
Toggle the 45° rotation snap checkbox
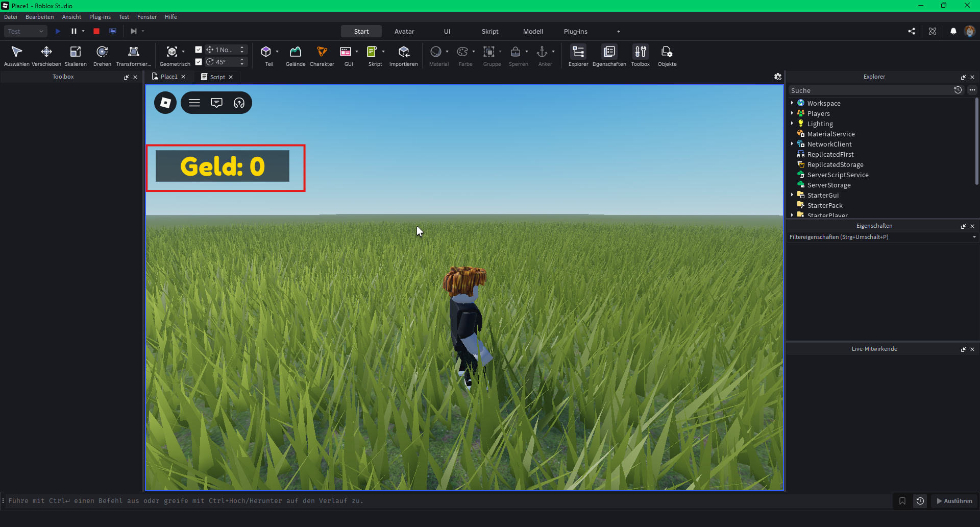(199, 62)
